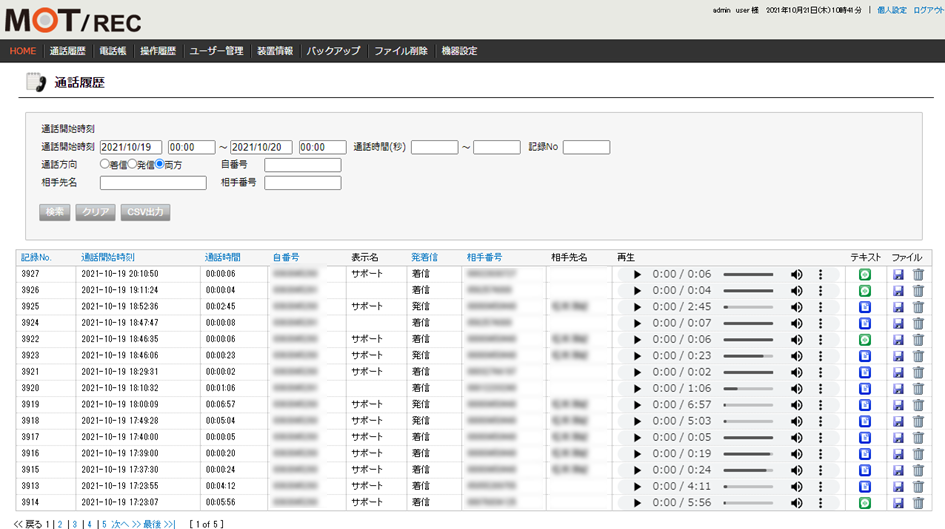Click the save icon for record 3914
945x529 pixels.
(898, 502)
